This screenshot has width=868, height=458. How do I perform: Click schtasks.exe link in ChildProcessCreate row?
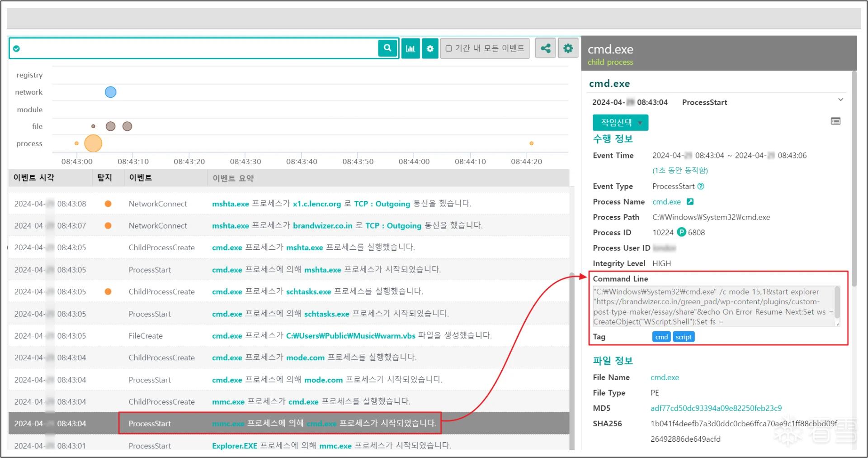click(x=308, y=291)
